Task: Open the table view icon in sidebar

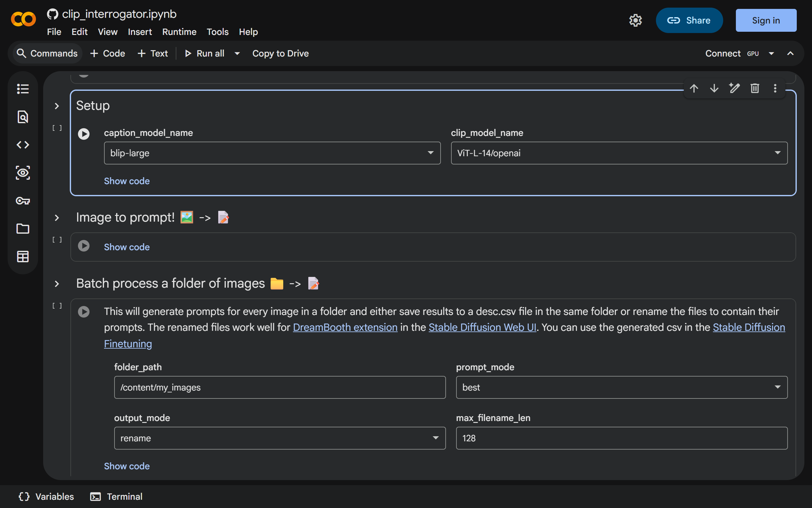Action: [x=23, y=257]
